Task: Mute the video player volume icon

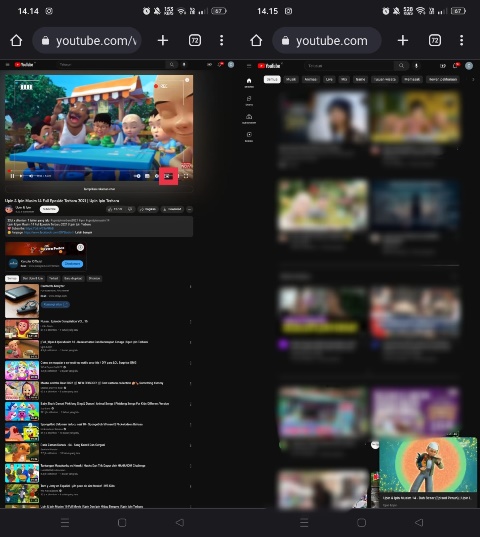Action: (x=31, y=176)
